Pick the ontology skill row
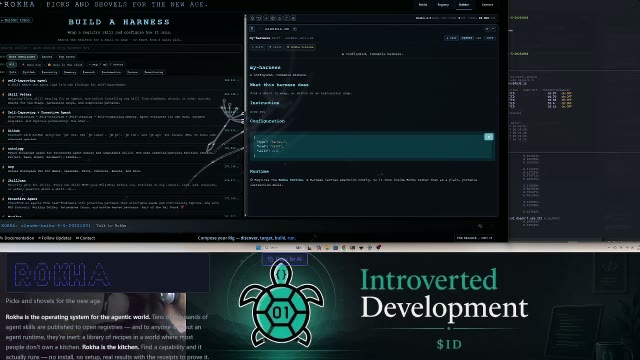This screenshot has height=360, width=640. pos(120,153)
